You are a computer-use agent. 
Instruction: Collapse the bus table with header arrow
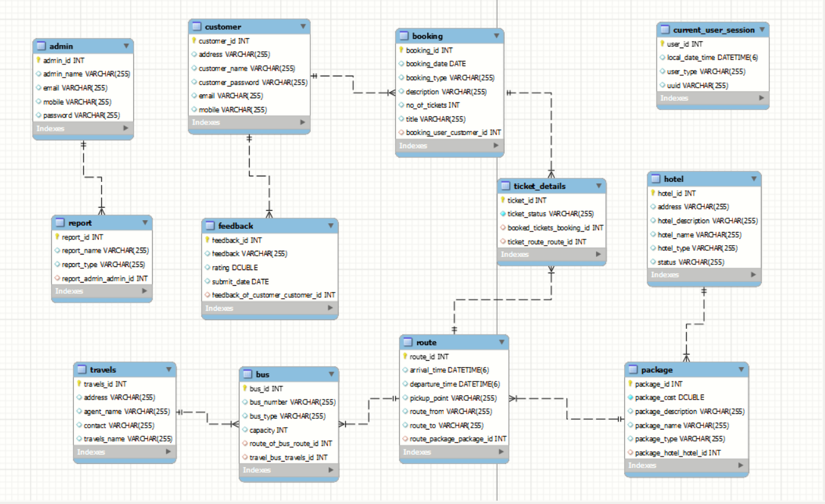pyautogui.click(x=331, y=374)
